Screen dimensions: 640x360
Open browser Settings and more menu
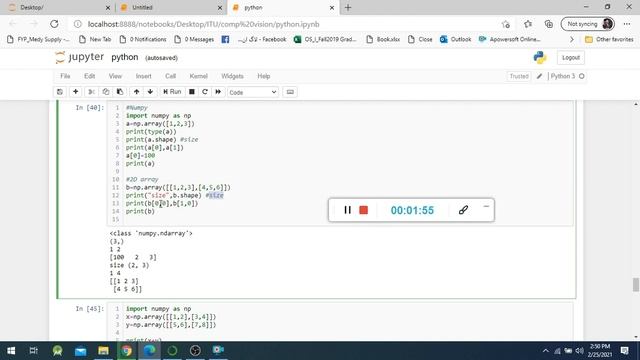627,24
